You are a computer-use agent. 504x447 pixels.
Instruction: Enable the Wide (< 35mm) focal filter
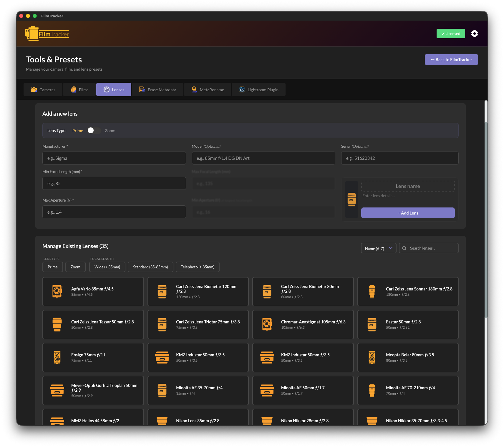107,267
